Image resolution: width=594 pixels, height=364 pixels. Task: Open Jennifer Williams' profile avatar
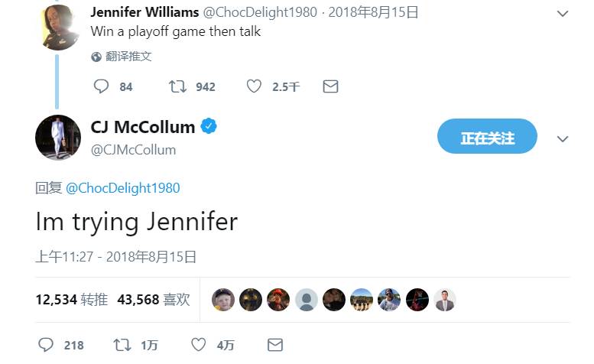(x=61, y=27)
